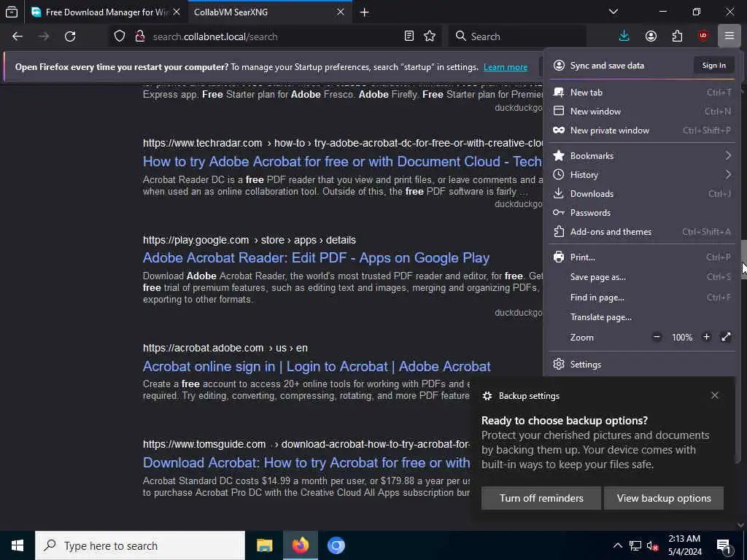Open File Explorer from taskbar
The image size is (747, 560).
[x=264, y=545]
